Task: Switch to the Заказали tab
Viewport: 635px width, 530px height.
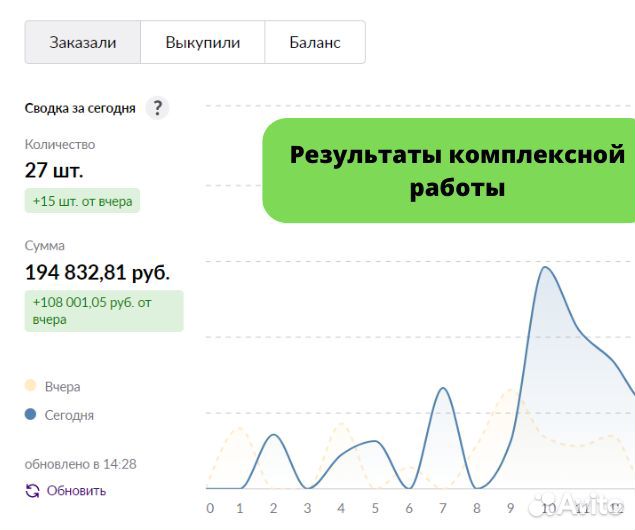Action: click(x=83, y=42)
